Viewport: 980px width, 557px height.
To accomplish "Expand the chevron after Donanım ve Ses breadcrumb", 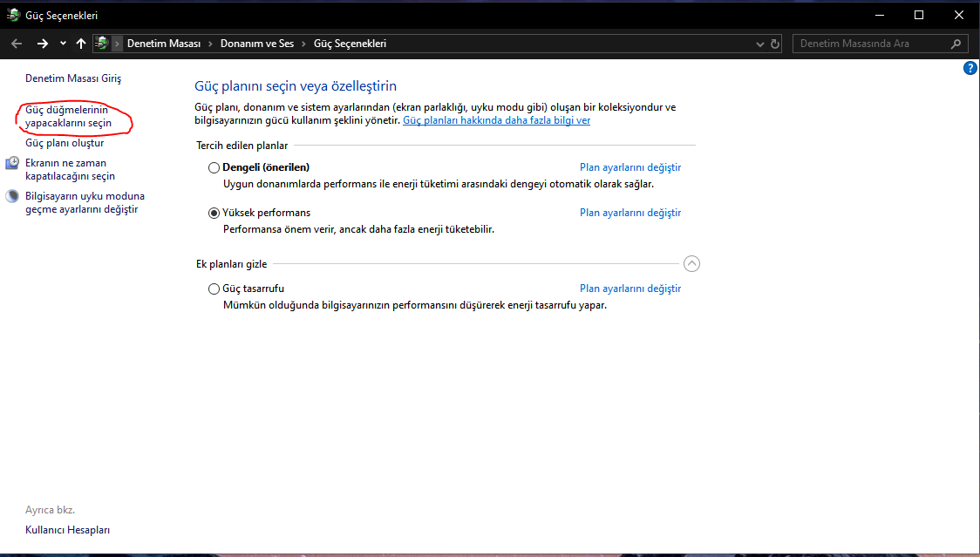I will pyautogui.click(x=303, y=44).
